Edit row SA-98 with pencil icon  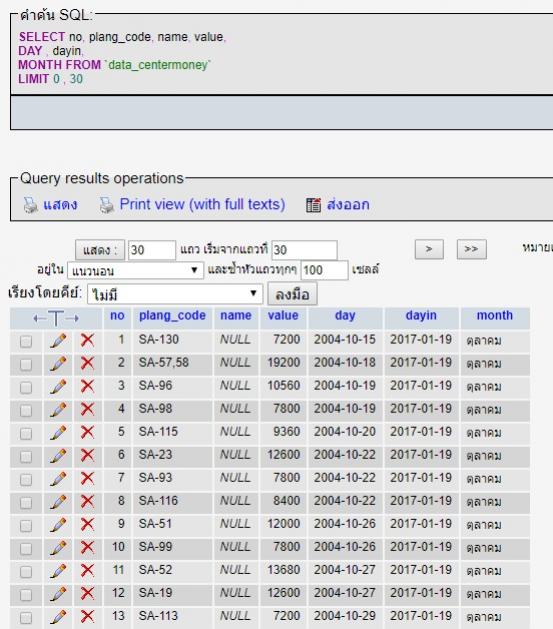(x=58, y=410)
